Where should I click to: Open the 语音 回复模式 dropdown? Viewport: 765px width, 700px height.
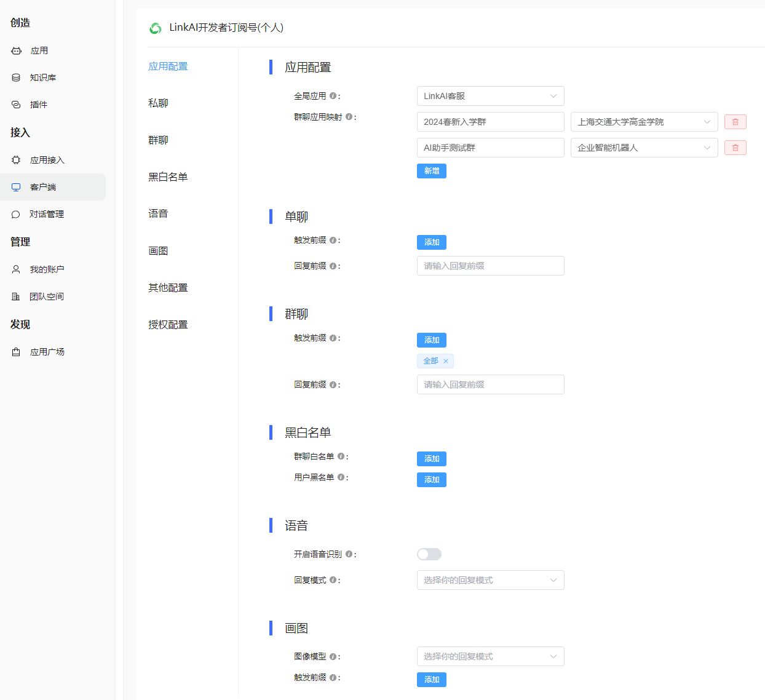coord(491,580)
